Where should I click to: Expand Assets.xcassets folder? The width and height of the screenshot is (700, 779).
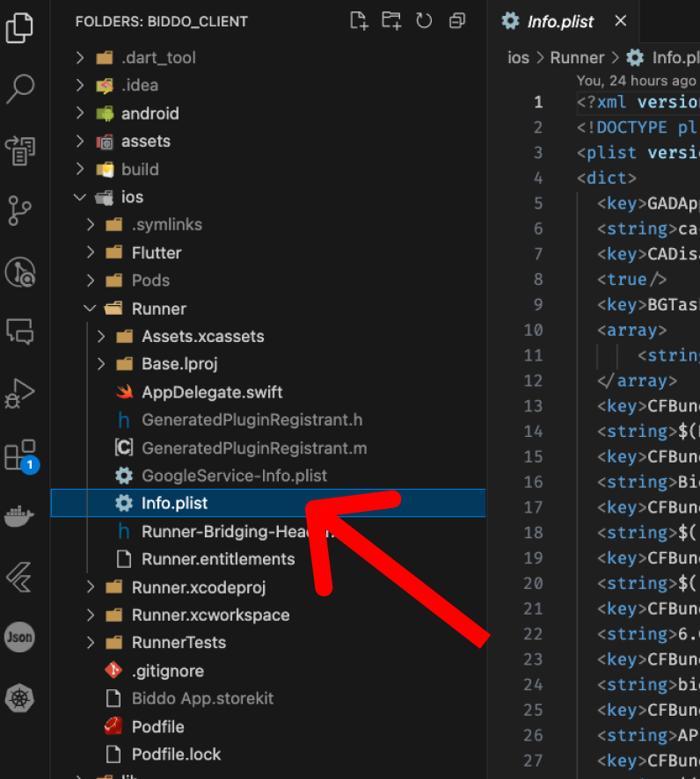click(101, 337)
